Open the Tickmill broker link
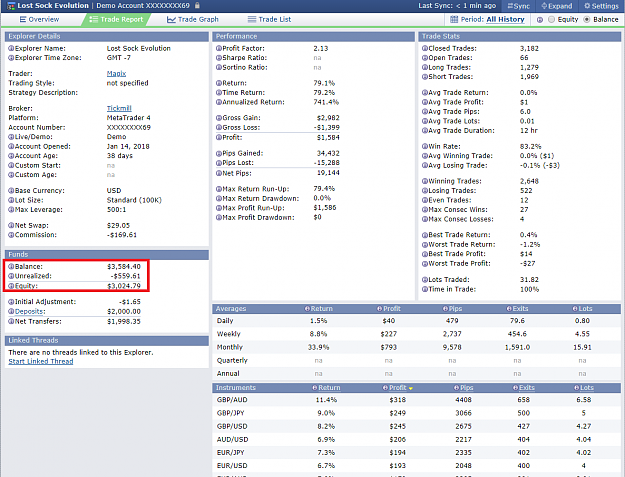 pos(119,108)
